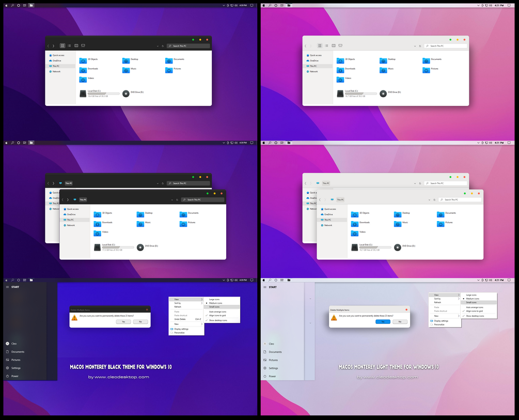This screenshot has height=420, width=519.
Task: Expand address dropdown in front dark stacked Explorer
Action: click(172, 200)
